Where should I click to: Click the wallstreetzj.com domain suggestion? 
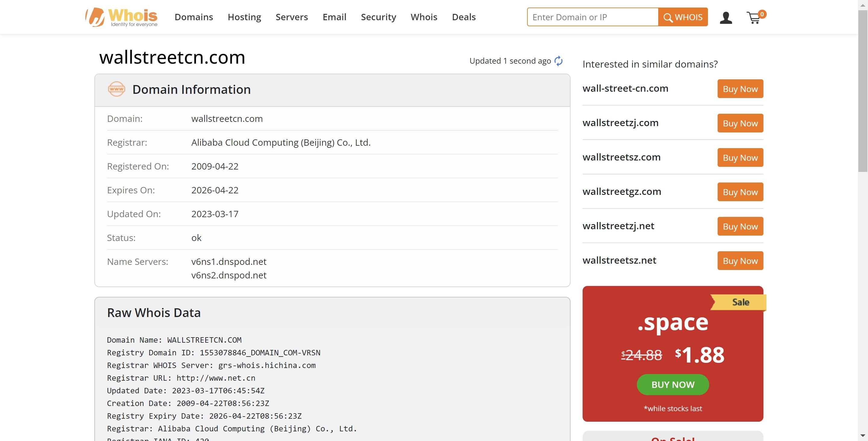(x=620, y=123)
